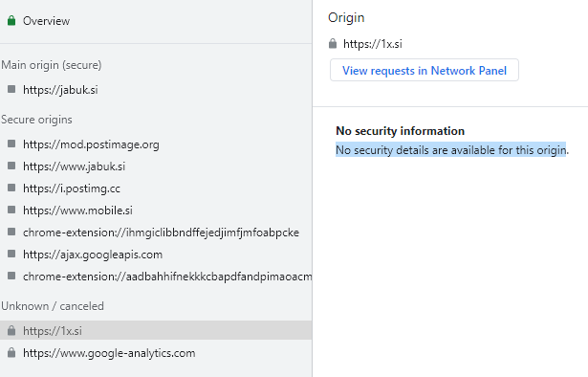Click View requests in Network Panel button
The height and width of the screenshot is (377, 588).
(x=425, y=70)
